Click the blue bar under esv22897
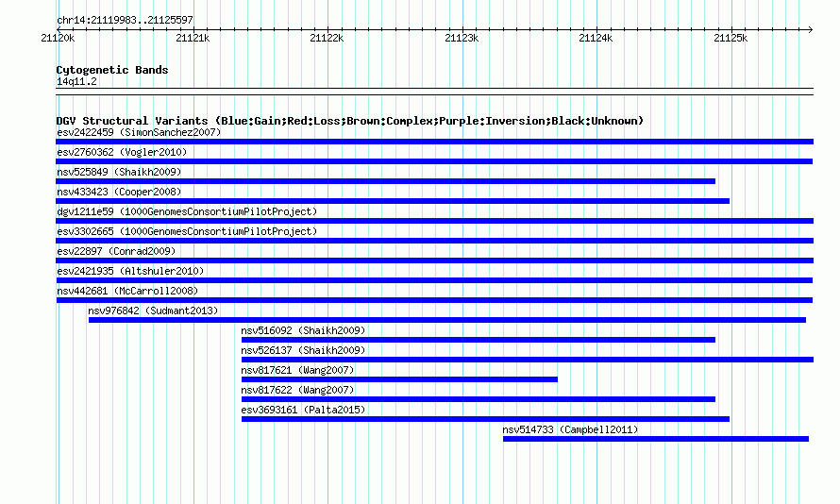 coord(434,260)
